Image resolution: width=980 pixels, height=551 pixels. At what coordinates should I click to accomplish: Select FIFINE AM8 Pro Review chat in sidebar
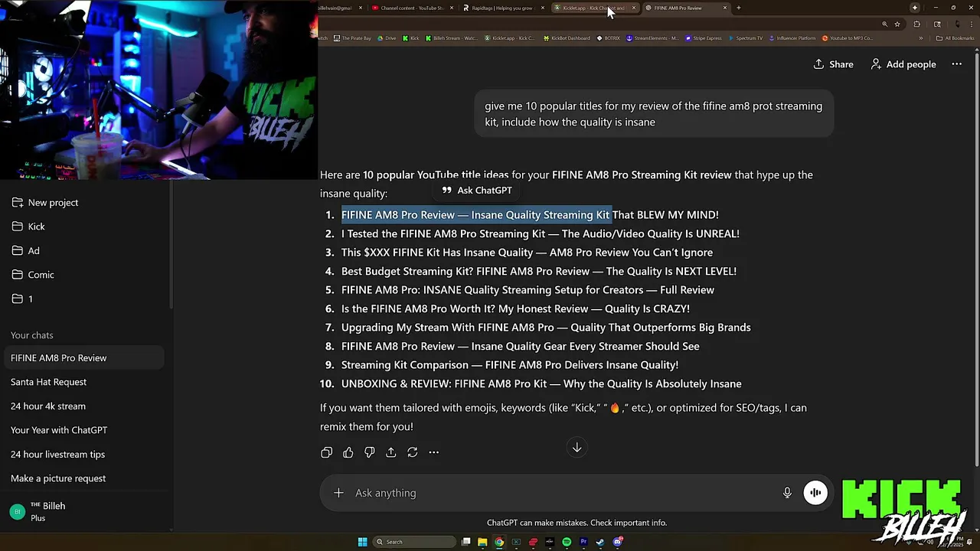(x=84, y=358)
